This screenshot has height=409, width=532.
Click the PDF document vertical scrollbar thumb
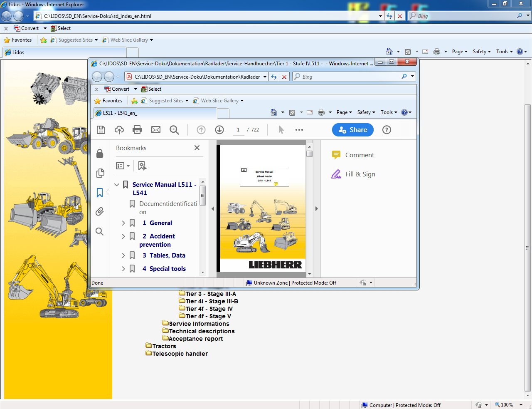coord(309,154)
